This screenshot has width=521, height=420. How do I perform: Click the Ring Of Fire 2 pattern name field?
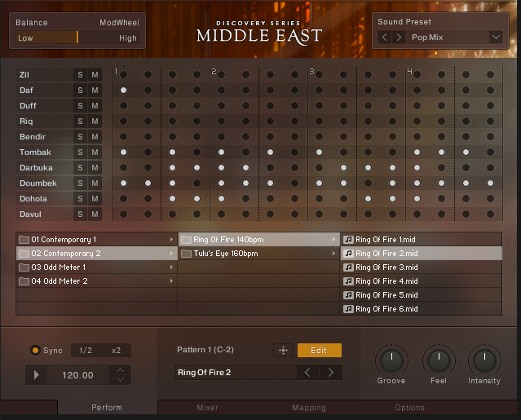[x=236, y=373]
